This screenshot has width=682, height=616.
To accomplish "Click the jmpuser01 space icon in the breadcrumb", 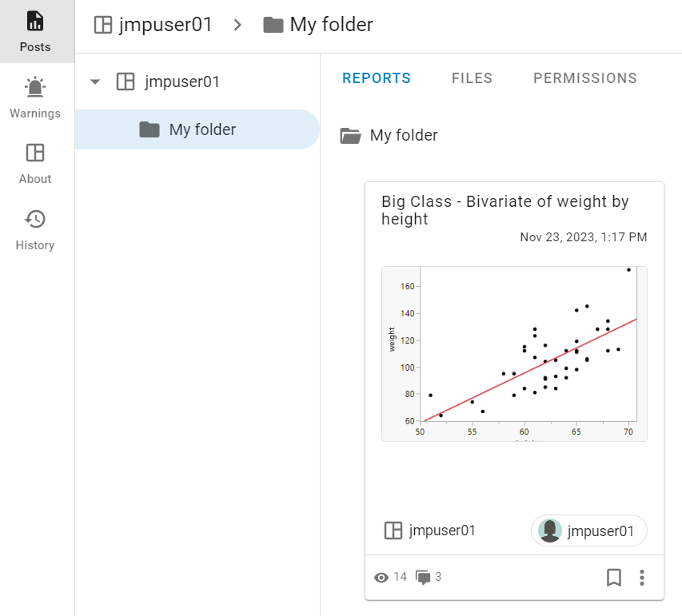I will coord(102,24).
